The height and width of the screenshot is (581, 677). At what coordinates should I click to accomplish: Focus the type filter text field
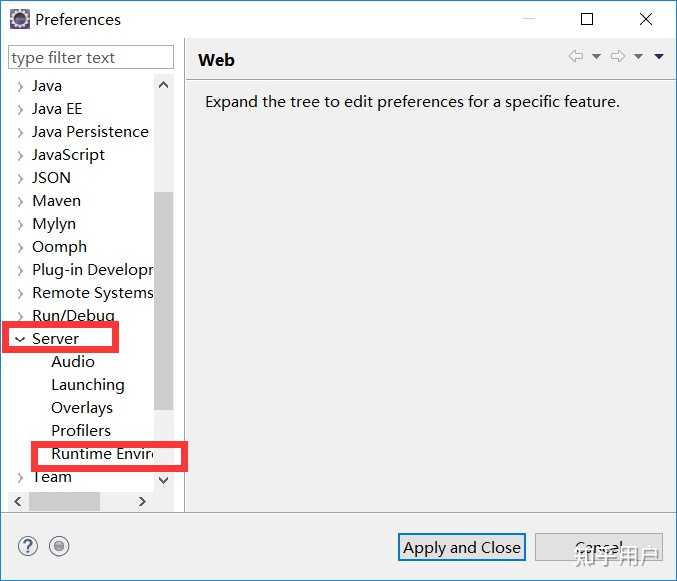tap(91, 57)
